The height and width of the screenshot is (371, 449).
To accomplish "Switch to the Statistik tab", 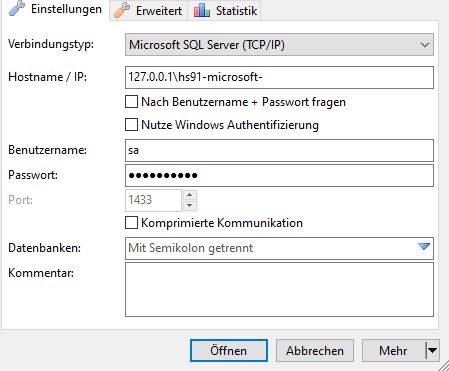I will click(x=224, y=10).
